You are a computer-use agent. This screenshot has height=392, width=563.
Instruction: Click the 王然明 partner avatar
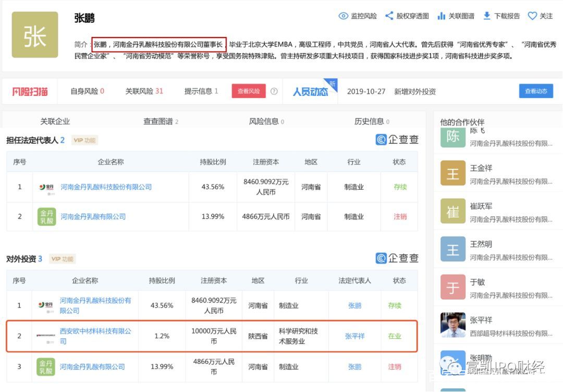[453, 250]
